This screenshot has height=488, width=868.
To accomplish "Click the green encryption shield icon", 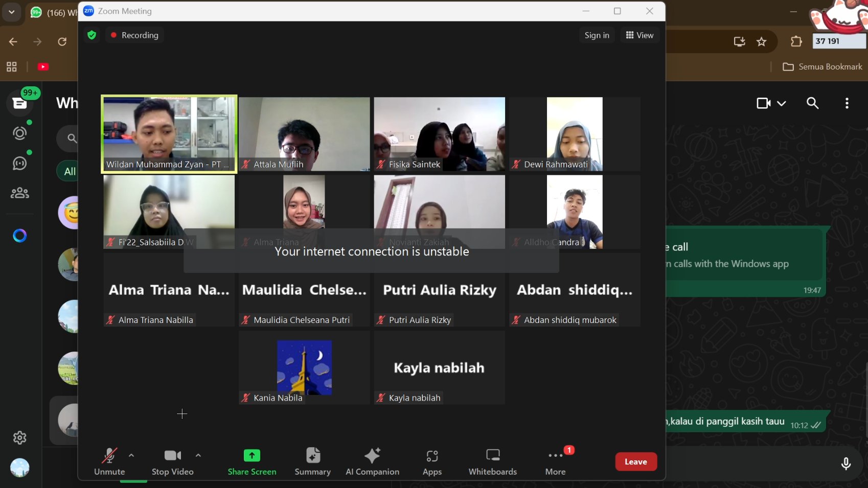I will (92, 35).
